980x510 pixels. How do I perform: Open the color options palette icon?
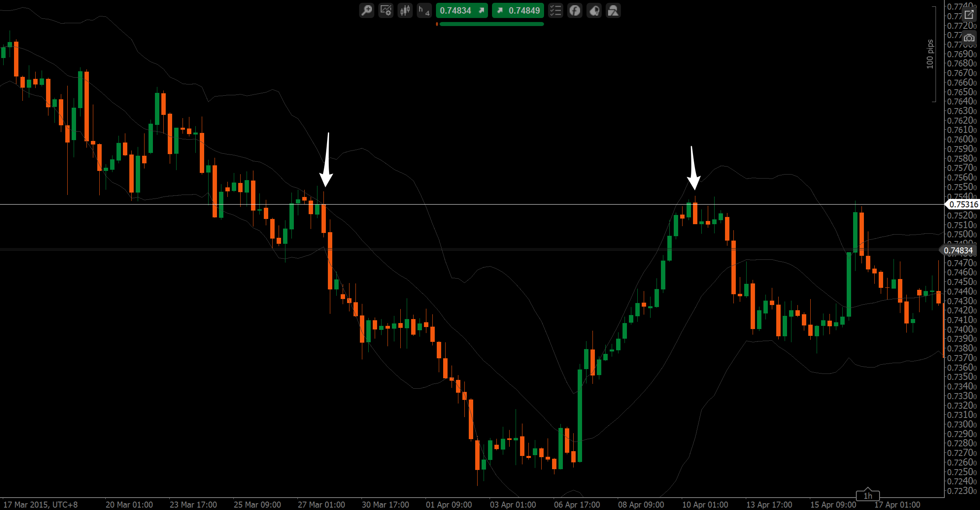[x=594, y=10]
